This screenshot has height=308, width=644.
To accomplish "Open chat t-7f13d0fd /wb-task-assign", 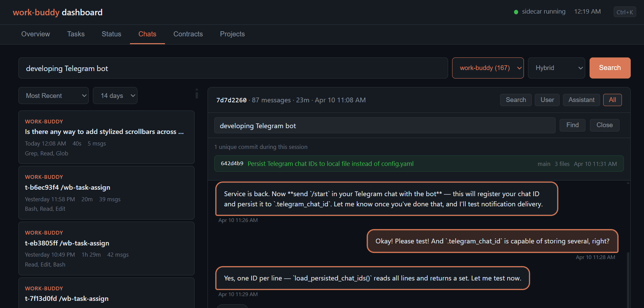I will [106, 293].
